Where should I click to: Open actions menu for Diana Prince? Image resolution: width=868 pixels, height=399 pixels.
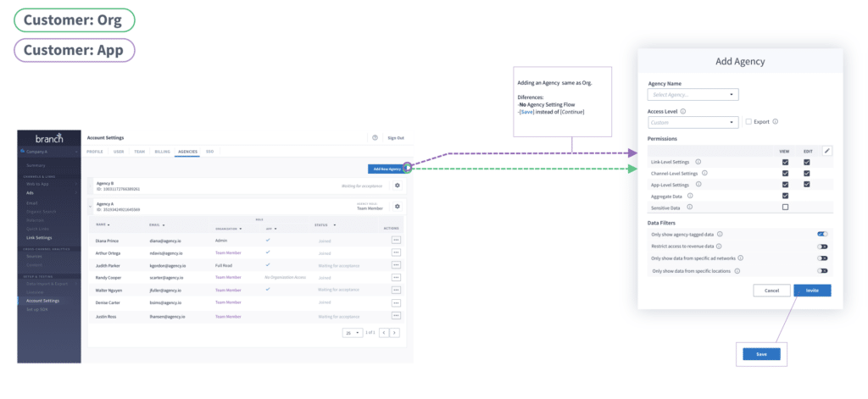396,241
